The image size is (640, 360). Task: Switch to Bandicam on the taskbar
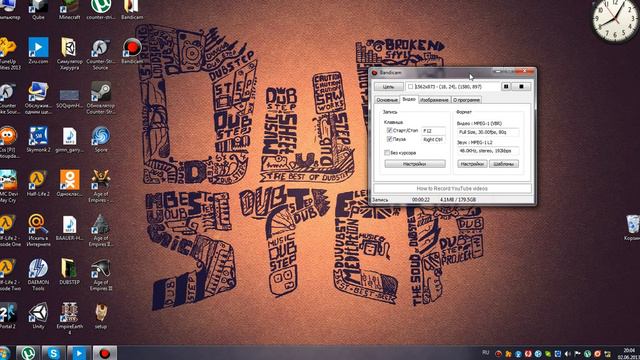point(104,353)
